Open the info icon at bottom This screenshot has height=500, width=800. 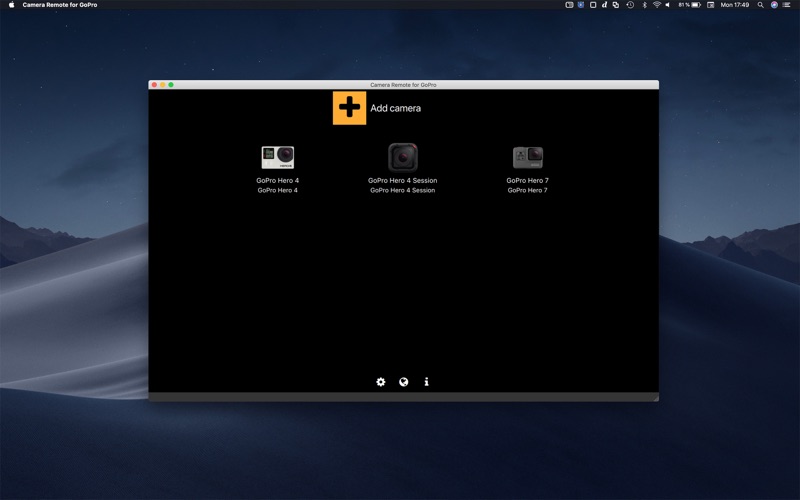pyautogui.click(x=426, y=382)
